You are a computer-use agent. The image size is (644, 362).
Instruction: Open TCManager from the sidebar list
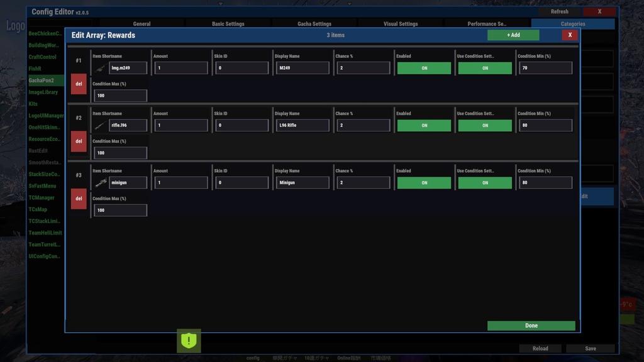tap(42, 197)
